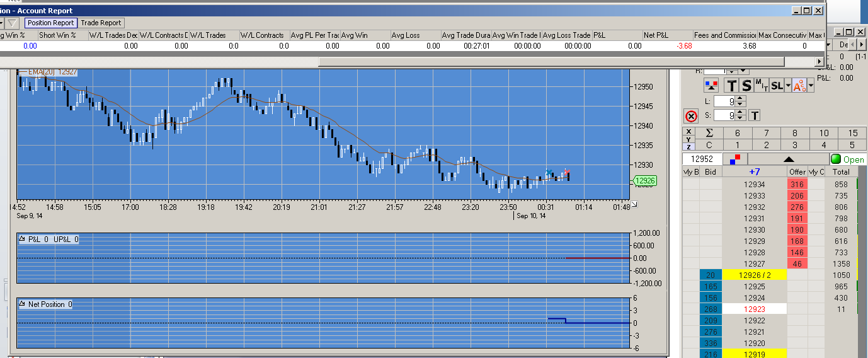868x358 pixels.
Task: Click offer size 316 at price 12934
Action: (797, 184)
